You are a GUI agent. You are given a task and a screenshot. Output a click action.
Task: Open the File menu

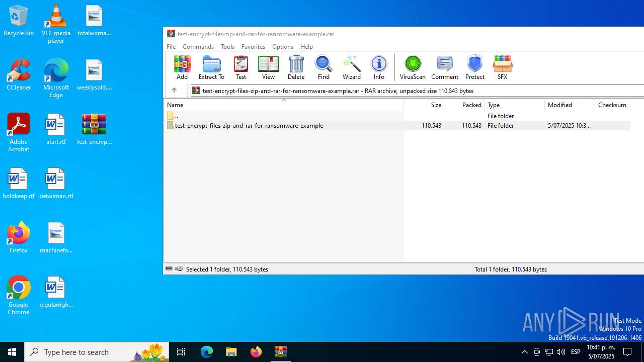pos(171,46)
